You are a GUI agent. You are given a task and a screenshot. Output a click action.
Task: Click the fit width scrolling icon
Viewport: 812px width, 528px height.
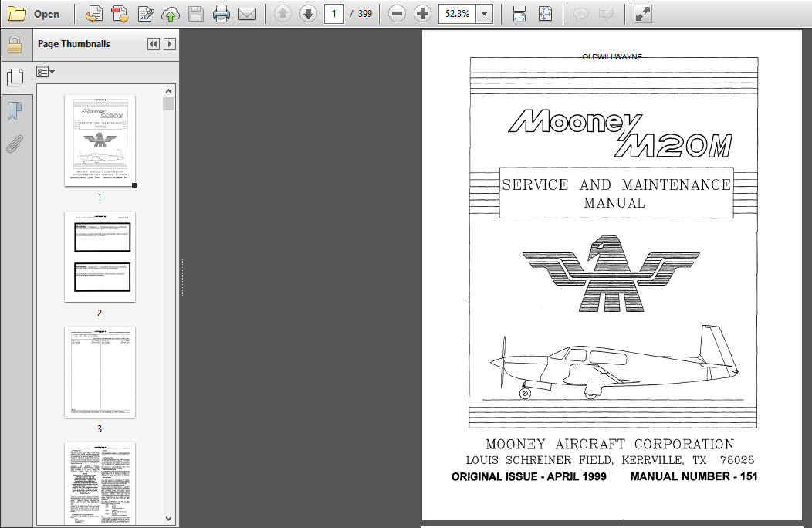(519, 14)
